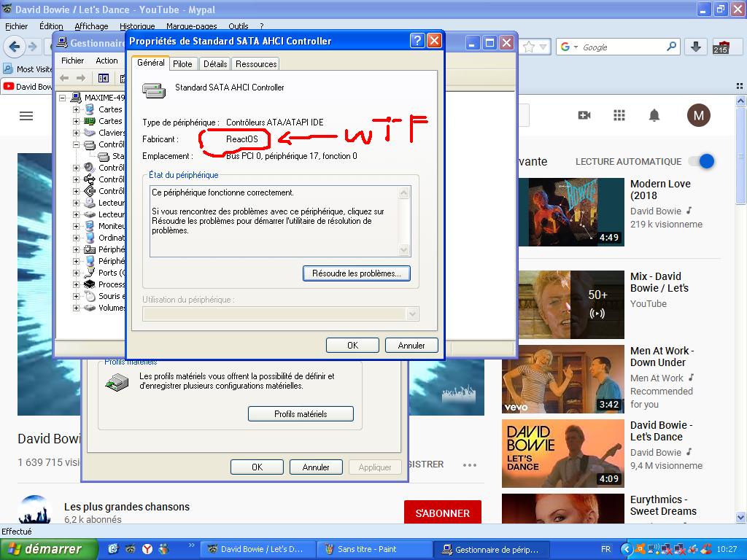This screenshot has width=747, height=560.
Task: Open YouTube hamburger menu
Action: point(26,116)
